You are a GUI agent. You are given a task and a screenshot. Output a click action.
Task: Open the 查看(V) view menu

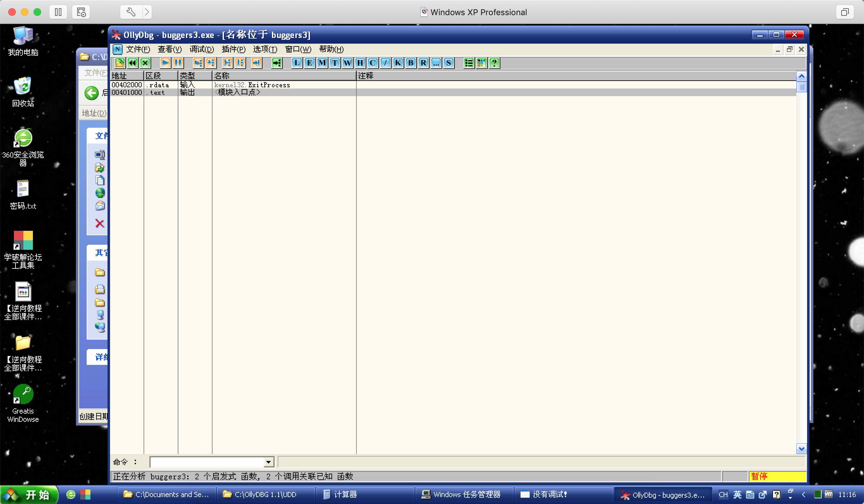(170, 49)
